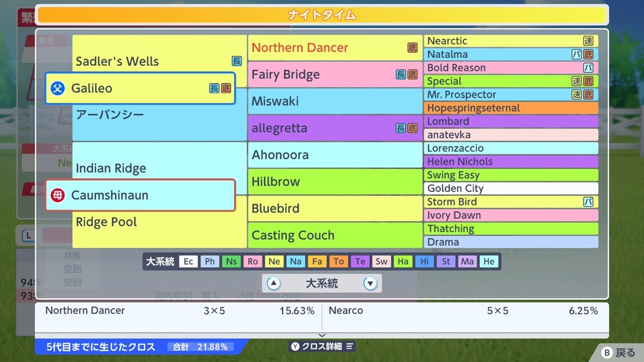Select the To lineage color swatch

[x=338, y=261]
